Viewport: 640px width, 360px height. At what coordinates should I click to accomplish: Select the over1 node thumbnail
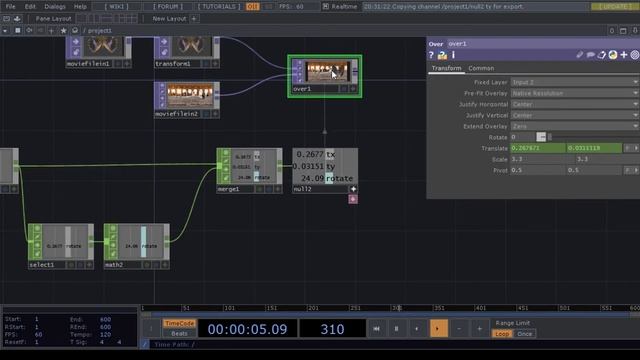[x=328, y=71]
